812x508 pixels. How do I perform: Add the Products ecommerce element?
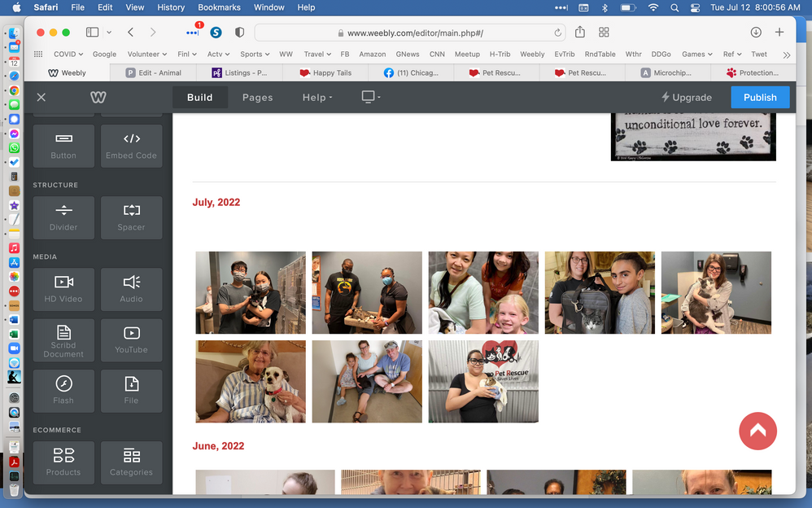tap(63, 462)
